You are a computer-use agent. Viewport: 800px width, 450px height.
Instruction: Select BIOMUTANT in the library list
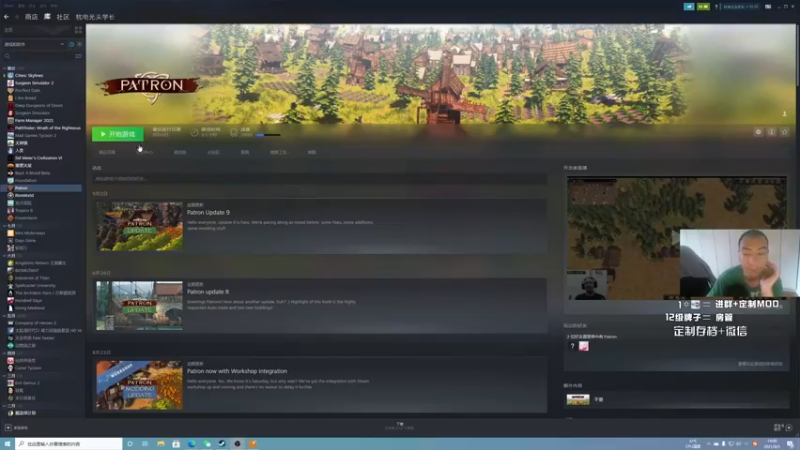click(27, 270)
